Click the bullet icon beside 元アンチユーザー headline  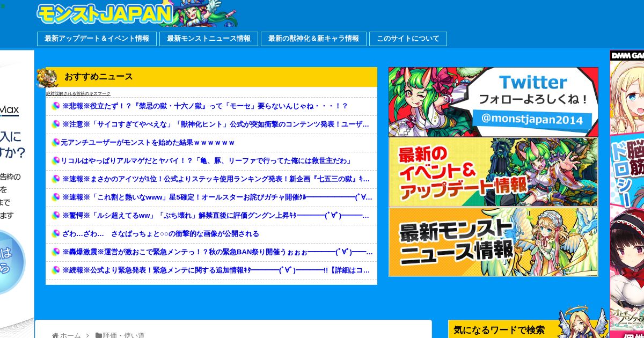click(x=55, y=143)
